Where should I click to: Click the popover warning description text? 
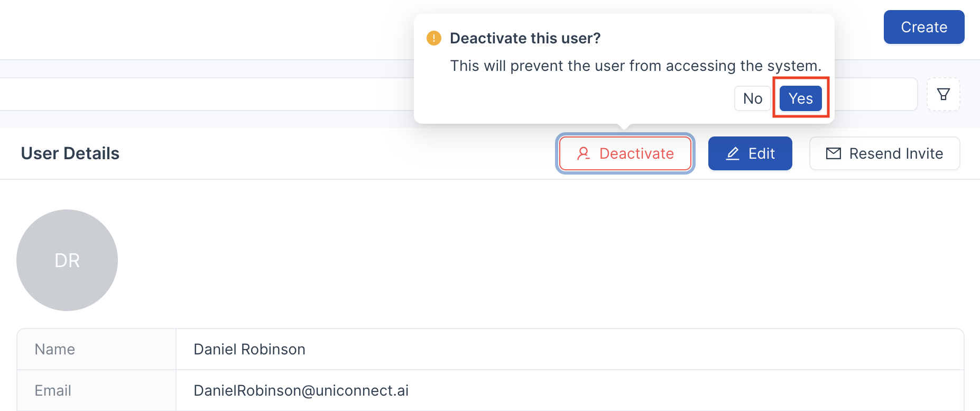coord(635,66)
